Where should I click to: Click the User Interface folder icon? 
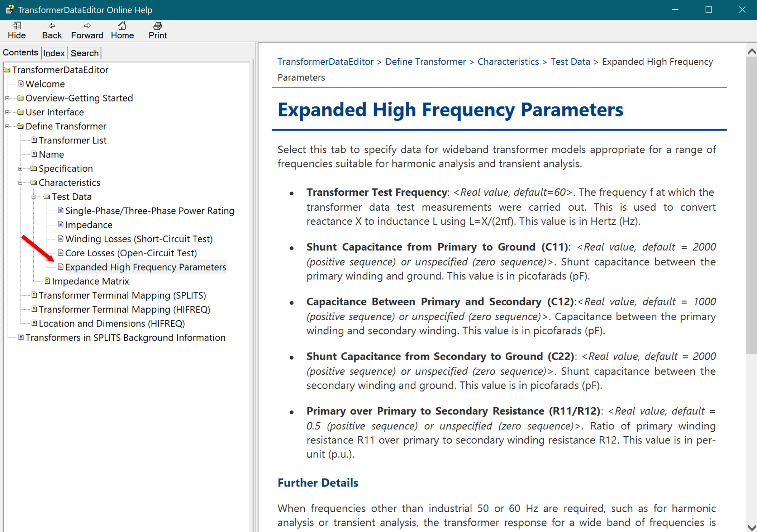(x=20, y=112)
